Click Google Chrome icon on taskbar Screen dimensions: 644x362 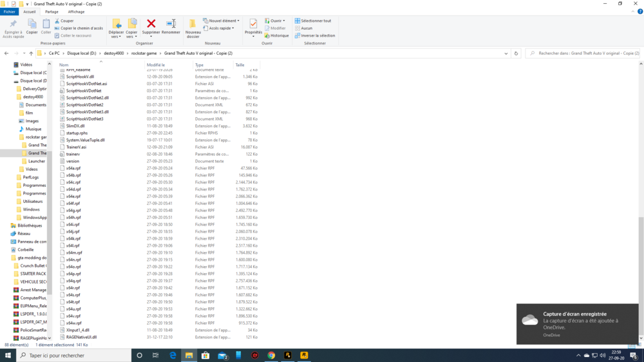271,355
